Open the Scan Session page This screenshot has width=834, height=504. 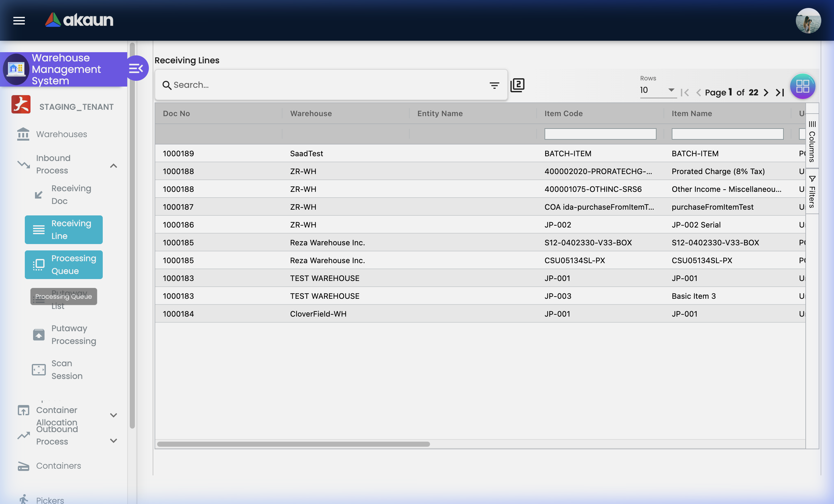[67, 369]
